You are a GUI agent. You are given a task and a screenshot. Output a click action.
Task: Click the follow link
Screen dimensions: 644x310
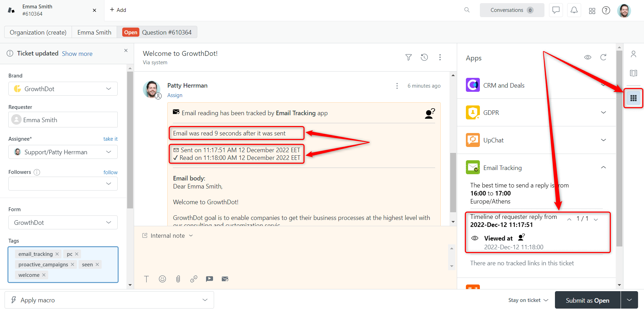[110, 172]
